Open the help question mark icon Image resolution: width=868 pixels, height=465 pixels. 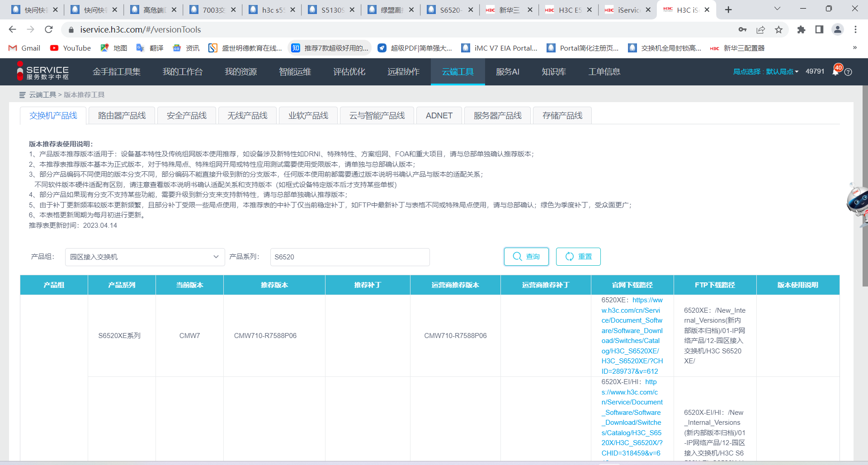click(x=848, y=72)
